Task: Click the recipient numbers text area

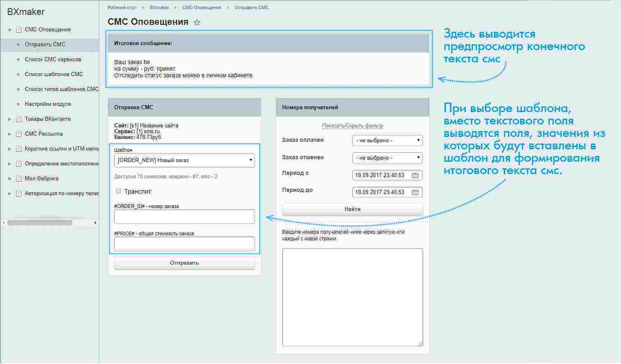Action: point(353,297)
